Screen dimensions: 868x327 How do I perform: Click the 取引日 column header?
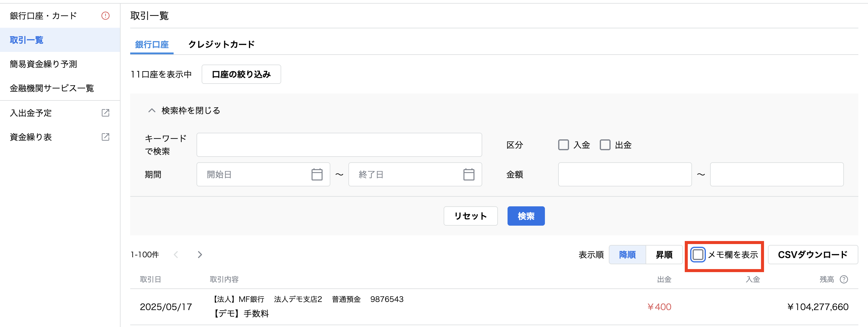[151, 279]
